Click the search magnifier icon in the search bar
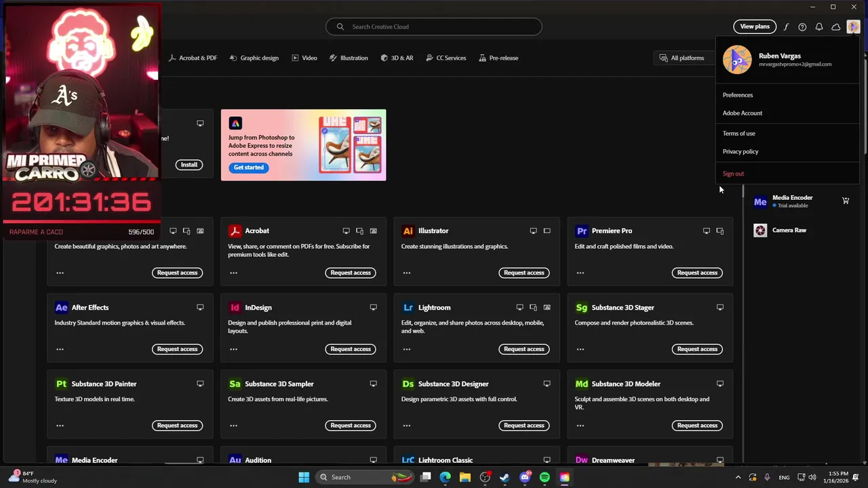 [340, 27]
